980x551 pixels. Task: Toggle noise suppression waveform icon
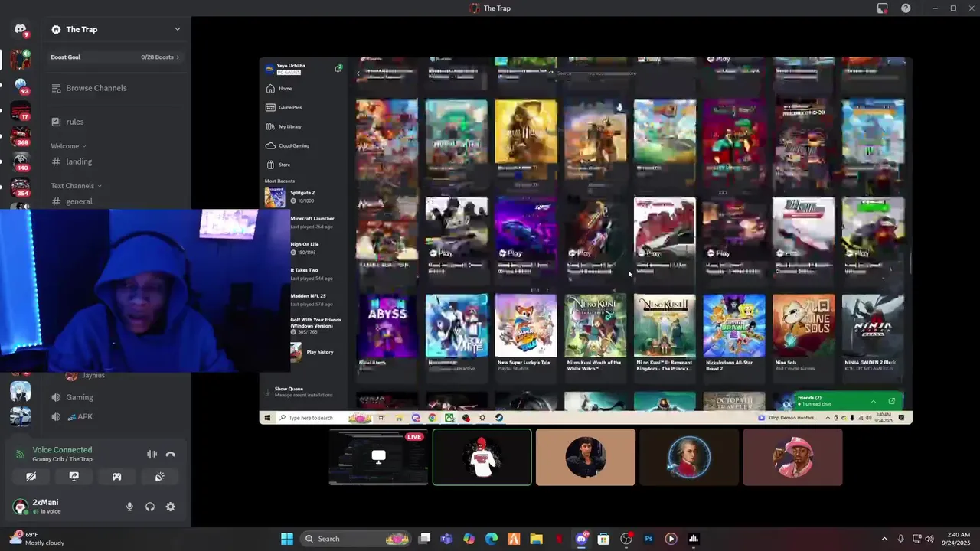(x=152, y=454)
